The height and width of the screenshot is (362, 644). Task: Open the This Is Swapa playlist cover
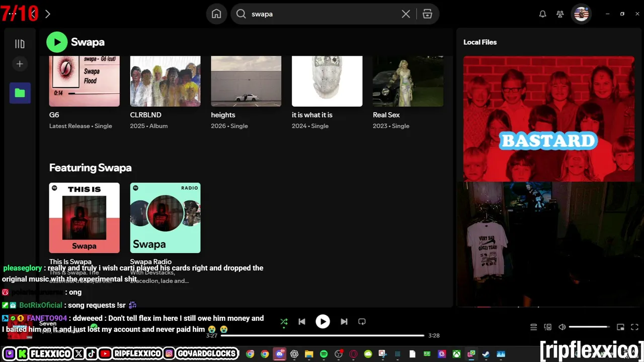[85, 218]
